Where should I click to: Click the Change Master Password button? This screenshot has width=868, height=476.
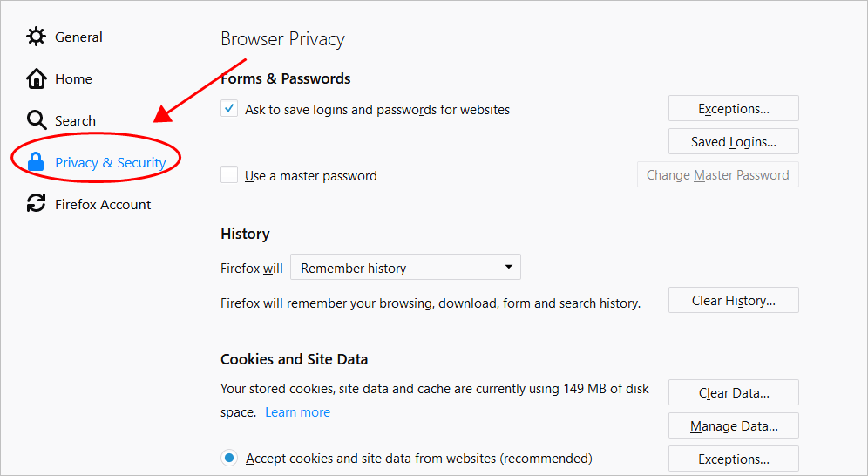[x=718, y=175]
